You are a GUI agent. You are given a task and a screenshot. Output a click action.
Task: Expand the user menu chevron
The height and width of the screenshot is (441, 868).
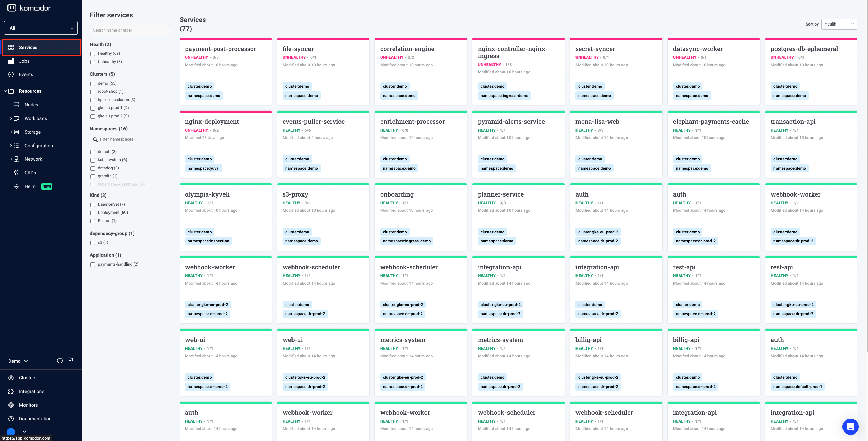click(24, 432)
